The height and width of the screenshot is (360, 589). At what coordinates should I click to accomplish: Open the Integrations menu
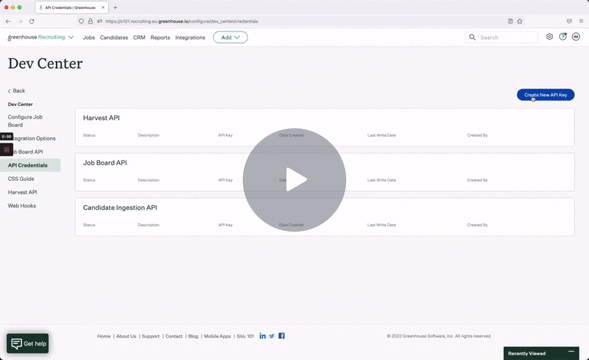pyautogui.click(x=190, y=38)
